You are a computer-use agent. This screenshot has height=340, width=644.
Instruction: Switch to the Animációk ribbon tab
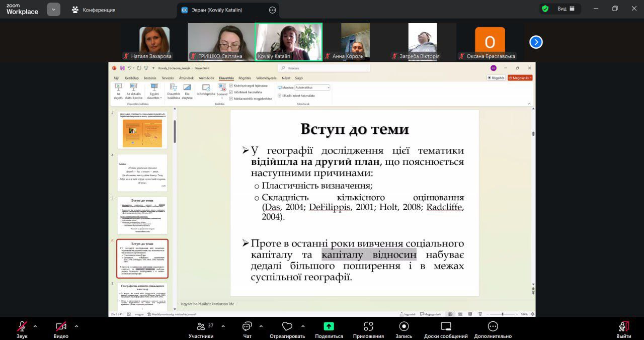click(206, 78)
